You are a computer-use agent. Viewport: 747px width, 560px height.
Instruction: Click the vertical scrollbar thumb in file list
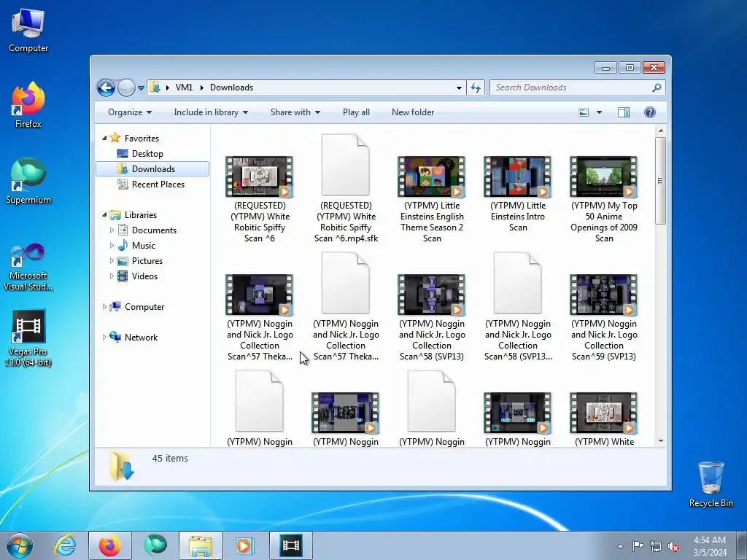[x=661, y=181]
